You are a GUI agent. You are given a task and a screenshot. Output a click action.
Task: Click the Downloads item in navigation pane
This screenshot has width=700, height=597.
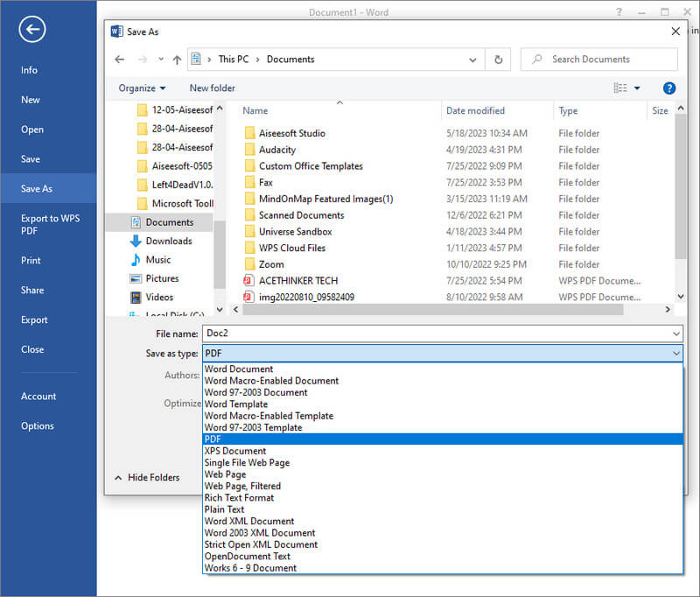[168, 241]
